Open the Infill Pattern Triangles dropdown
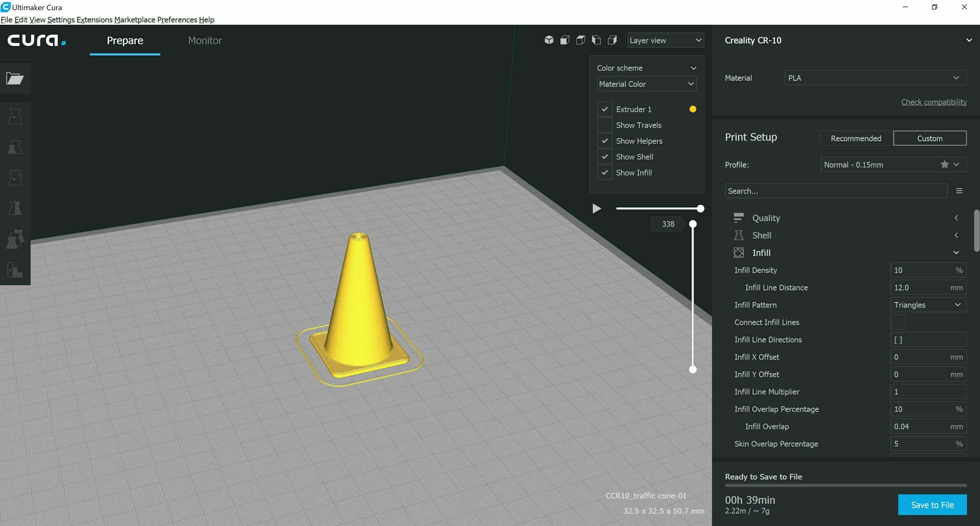This screenshot has width=980, height=526. pyautogui.click(x=927, y=305)
